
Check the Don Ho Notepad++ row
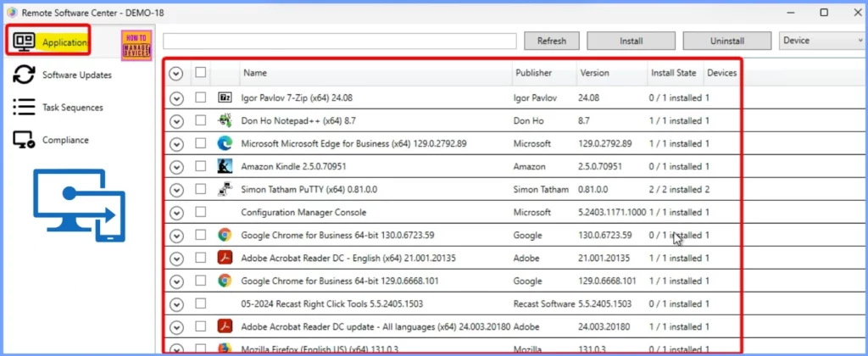(x=200, y=120)
